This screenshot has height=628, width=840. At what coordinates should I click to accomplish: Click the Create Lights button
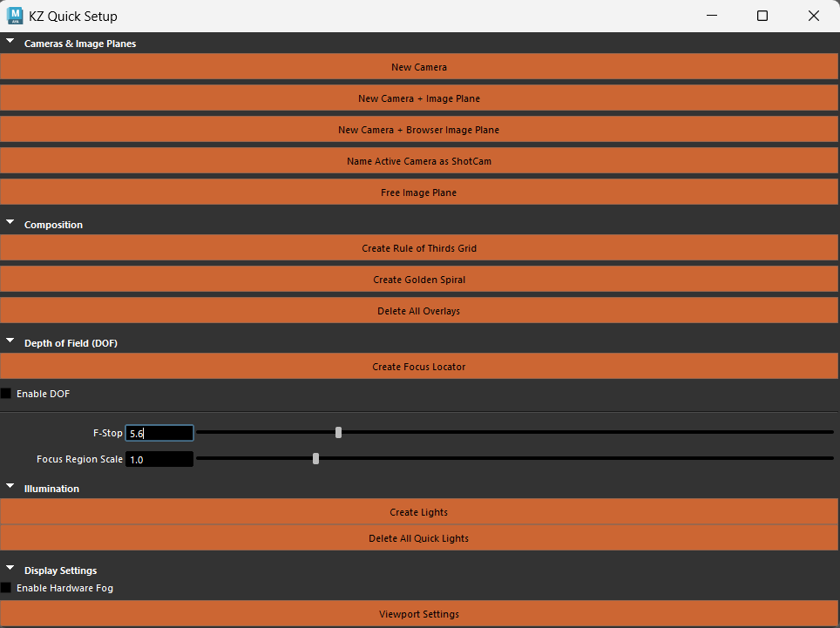point(419,511)
